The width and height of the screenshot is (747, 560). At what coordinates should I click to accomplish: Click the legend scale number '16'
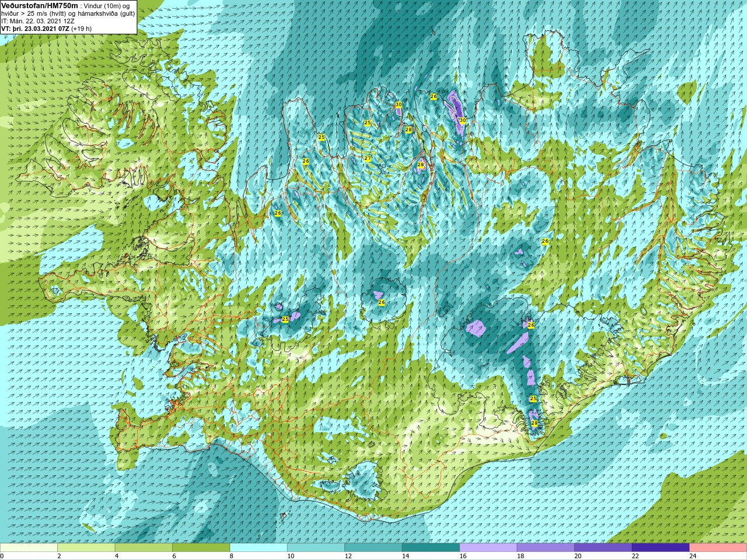coord(463,556)
